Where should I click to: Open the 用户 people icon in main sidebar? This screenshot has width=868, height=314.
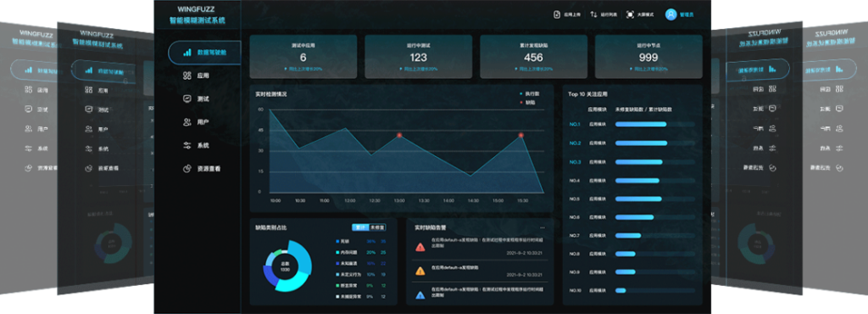[187, 122]
